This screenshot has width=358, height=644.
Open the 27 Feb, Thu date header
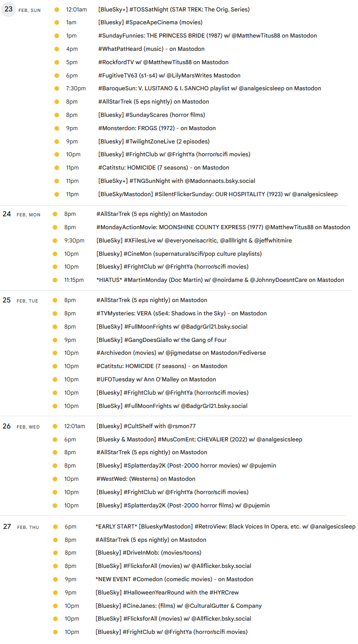pos(21,527)
